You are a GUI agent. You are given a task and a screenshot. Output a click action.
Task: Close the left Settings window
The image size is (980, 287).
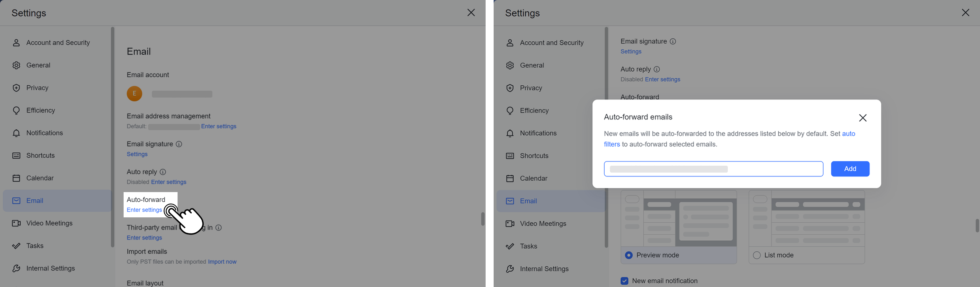(471, 13)
